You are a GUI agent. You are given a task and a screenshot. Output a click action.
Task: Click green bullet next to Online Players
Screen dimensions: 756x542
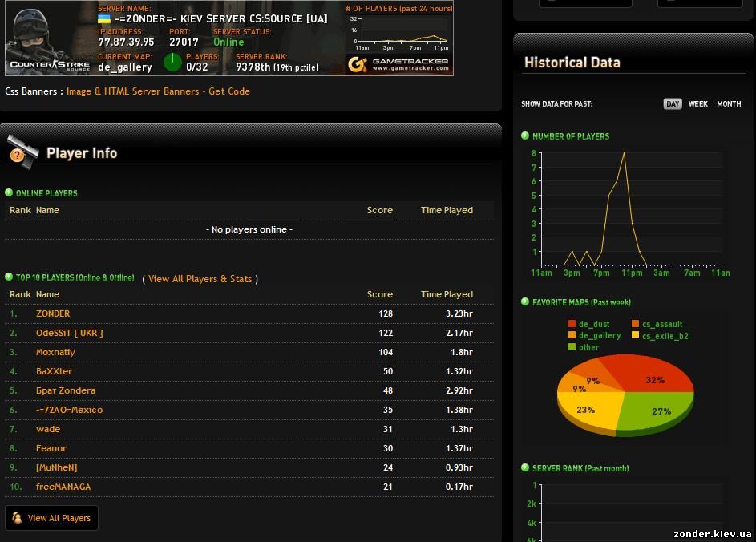(9, 193)
